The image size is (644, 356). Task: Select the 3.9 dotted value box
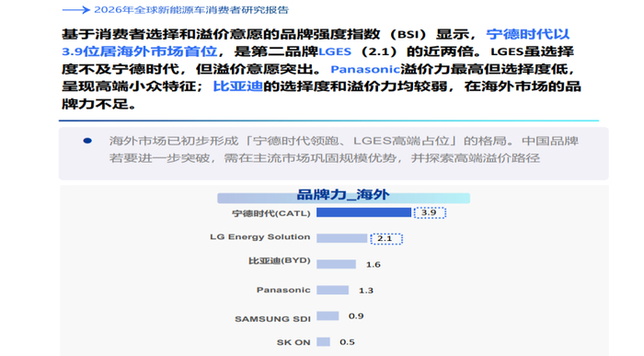[430, 212]
